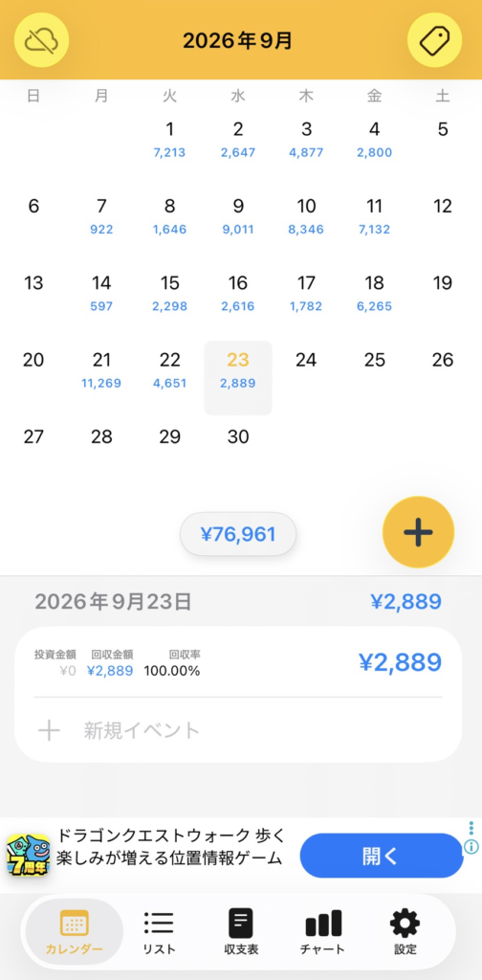Tap the ¥76,961 monthly total pill

tap(238, 534)
